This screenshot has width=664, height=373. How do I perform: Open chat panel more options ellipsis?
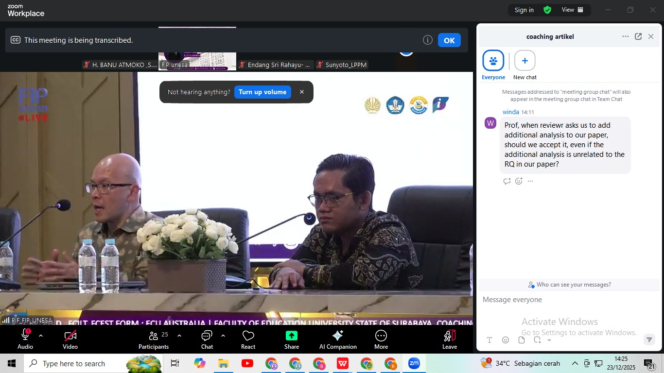[625, 36]
